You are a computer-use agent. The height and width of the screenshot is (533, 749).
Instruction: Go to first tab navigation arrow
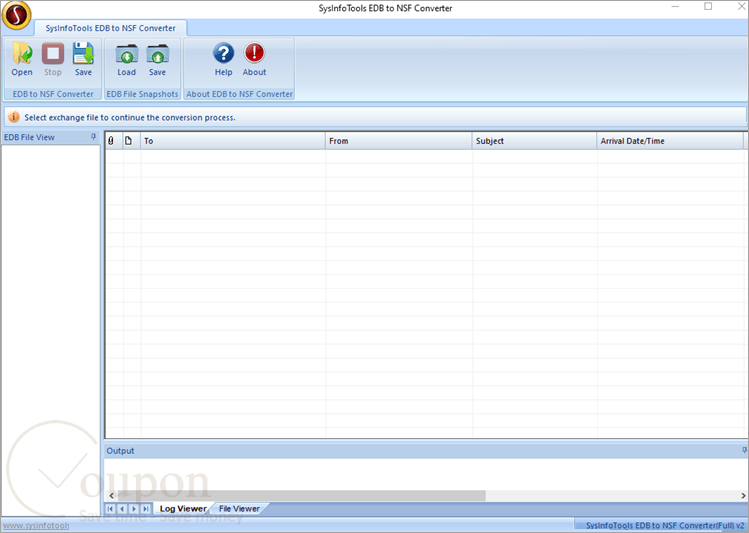click(x=110, y=509)
